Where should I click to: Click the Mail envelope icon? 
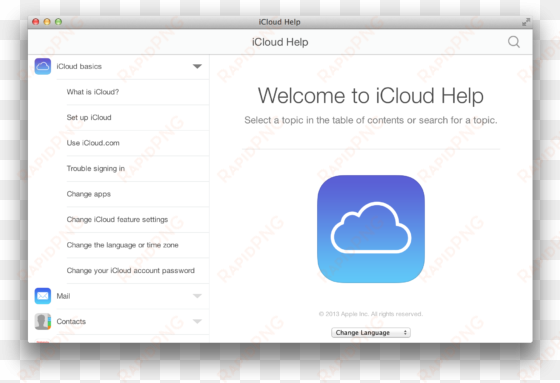[42, 296]
